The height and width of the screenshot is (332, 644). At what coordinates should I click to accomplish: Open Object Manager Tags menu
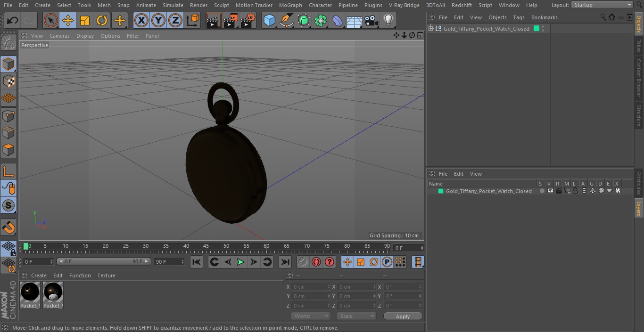tap(519, 17)
